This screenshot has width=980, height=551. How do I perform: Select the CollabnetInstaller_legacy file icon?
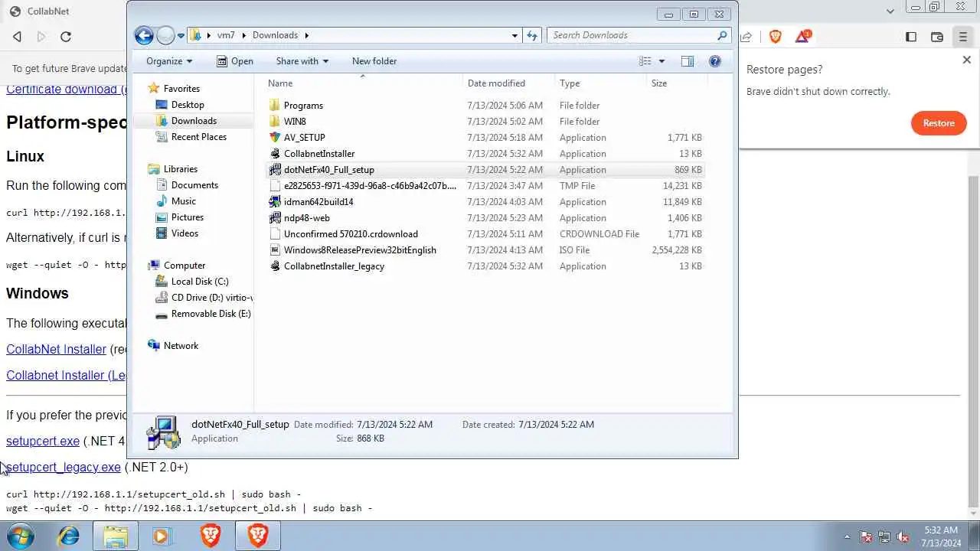tap(275, 266)
